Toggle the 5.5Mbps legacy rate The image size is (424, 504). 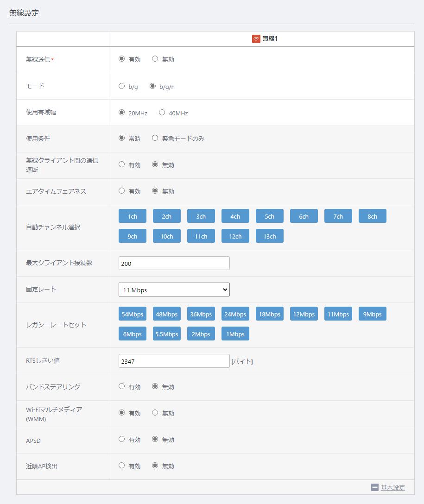[x=166, y=334]
